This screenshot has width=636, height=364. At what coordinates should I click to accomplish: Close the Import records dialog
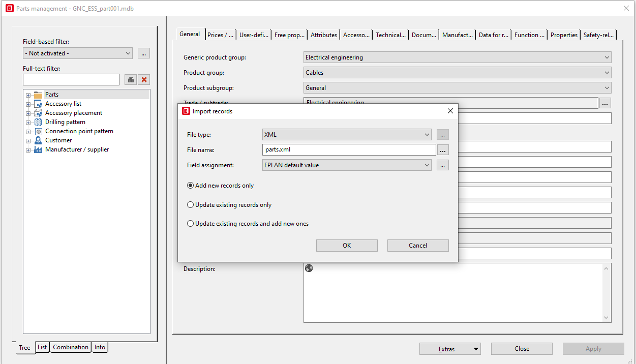(450, 111)
